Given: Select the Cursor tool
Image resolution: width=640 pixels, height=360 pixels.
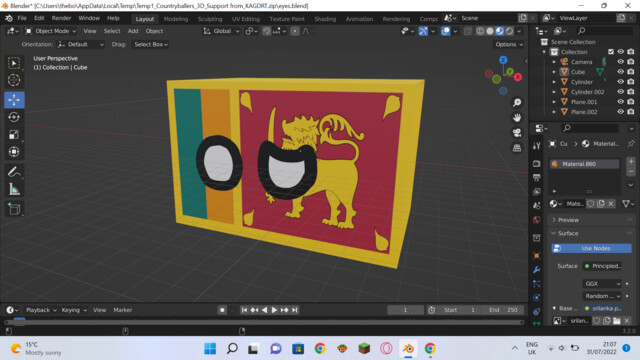Looking at the screenshot, I should (x=14, y=80).
